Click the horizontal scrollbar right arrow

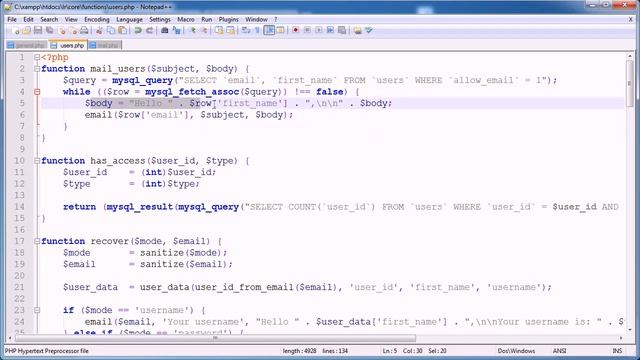pyautogui.click(x=621, y=338)
